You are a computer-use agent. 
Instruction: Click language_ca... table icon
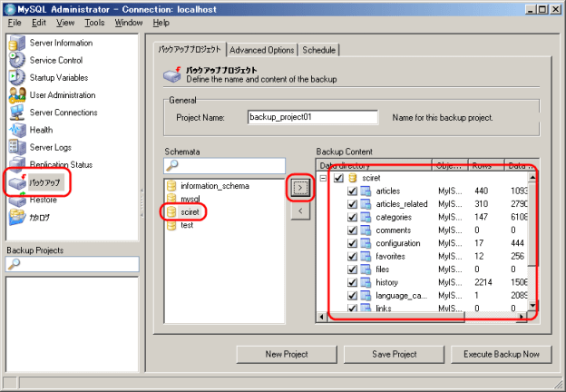tap(366, 295)
